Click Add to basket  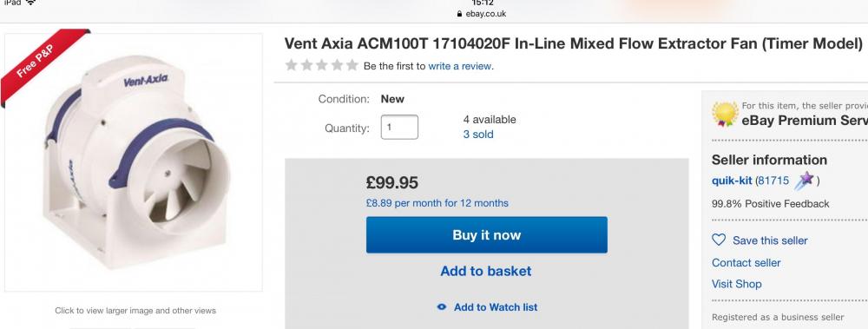486,271
